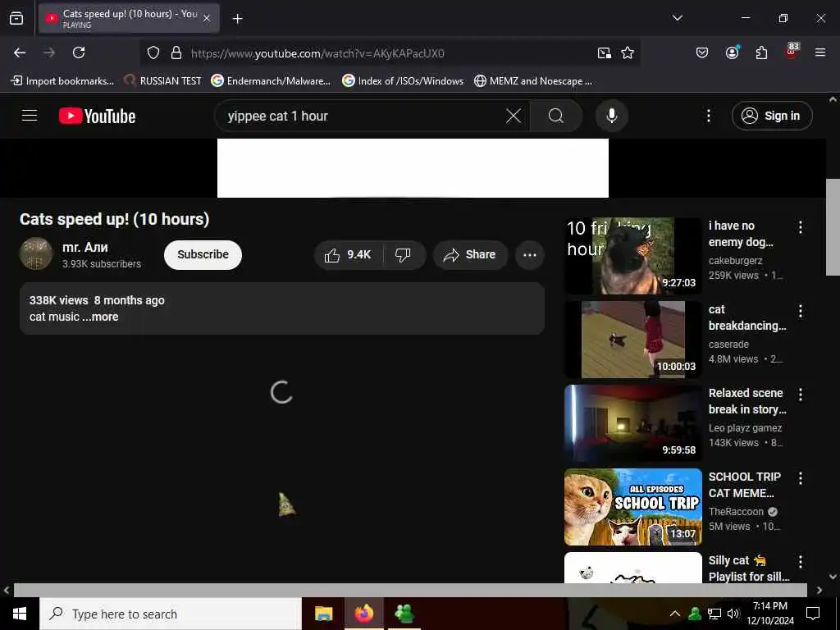Open the green people app on taskbar
840x630 pixels.
404,614
